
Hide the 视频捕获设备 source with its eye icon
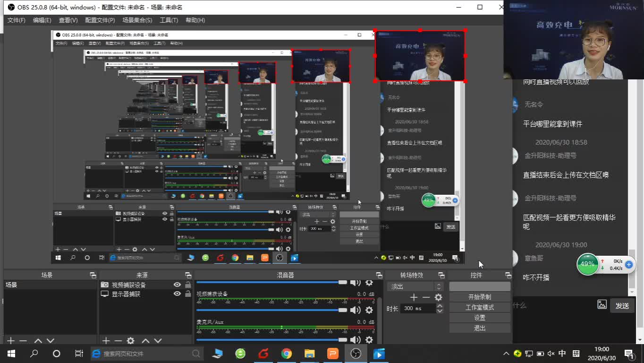[x=177, y=285]
